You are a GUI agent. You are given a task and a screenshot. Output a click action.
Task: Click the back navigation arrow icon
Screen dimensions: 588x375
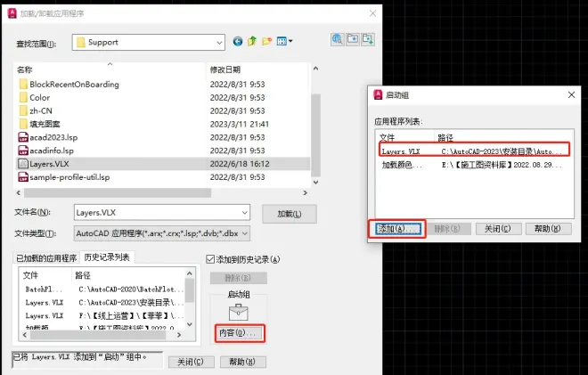coord(237,41)
